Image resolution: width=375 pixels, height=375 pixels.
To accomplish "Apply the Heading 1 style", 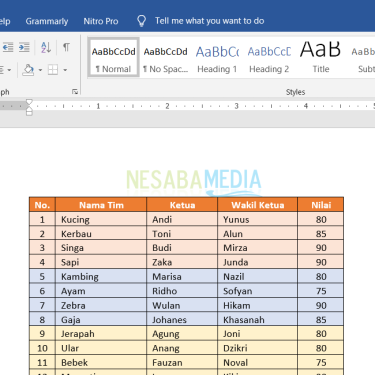I will click(x=217, y=58).
